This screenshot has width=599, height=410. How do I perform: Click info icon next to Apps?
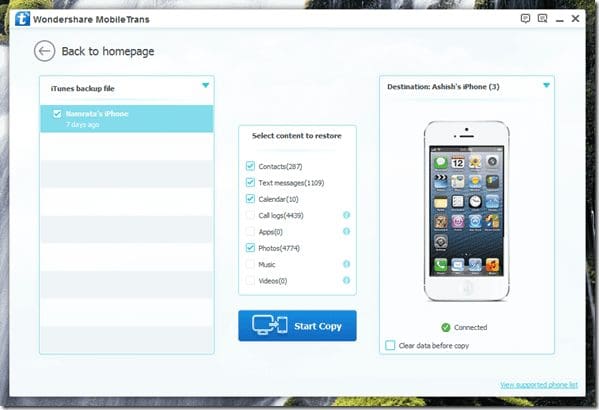point(346,232)
